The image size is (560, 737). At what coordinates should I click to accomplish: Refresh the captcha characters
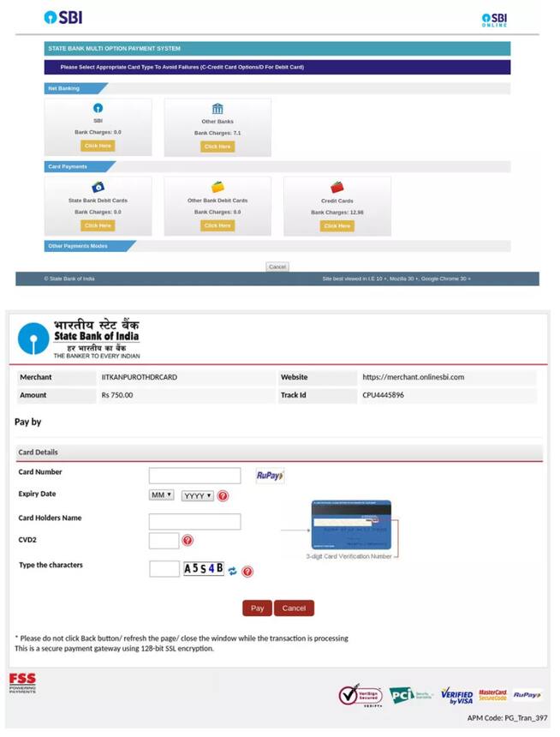click(232, 571)
